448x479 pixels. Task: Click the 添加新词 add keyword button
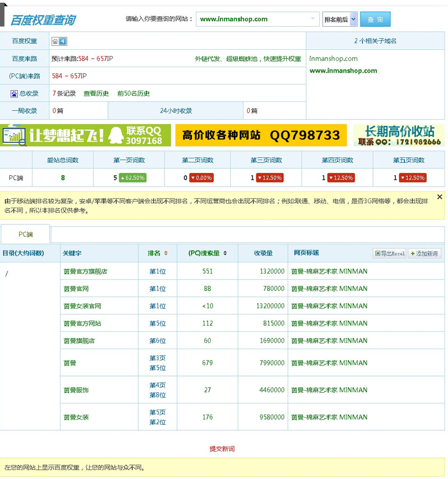pos(424,253)
